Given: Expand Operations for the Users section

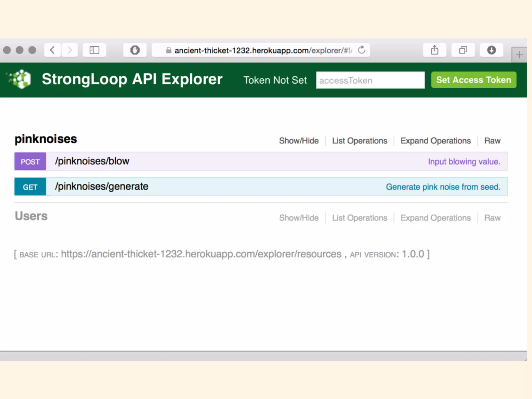Looking at the screenshot, I should (435, 218).
